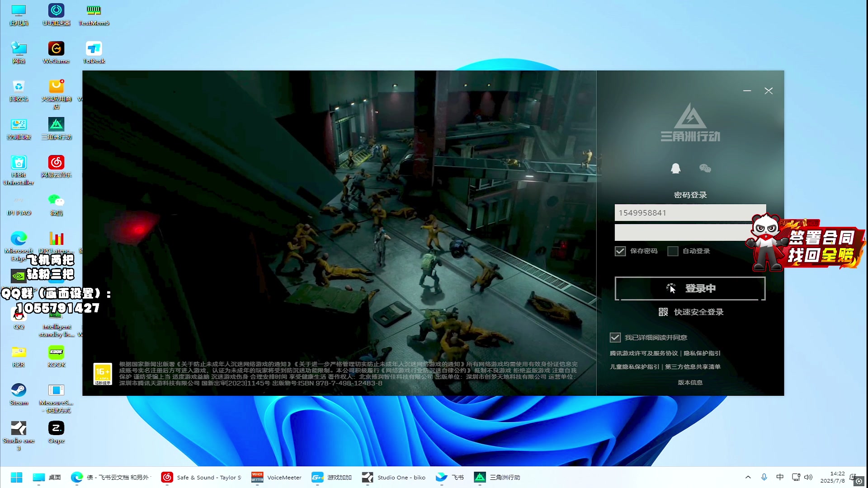Select the QQ penguin login icon
The width and height of the screenshot is (868, 488).
coord(675,168)
